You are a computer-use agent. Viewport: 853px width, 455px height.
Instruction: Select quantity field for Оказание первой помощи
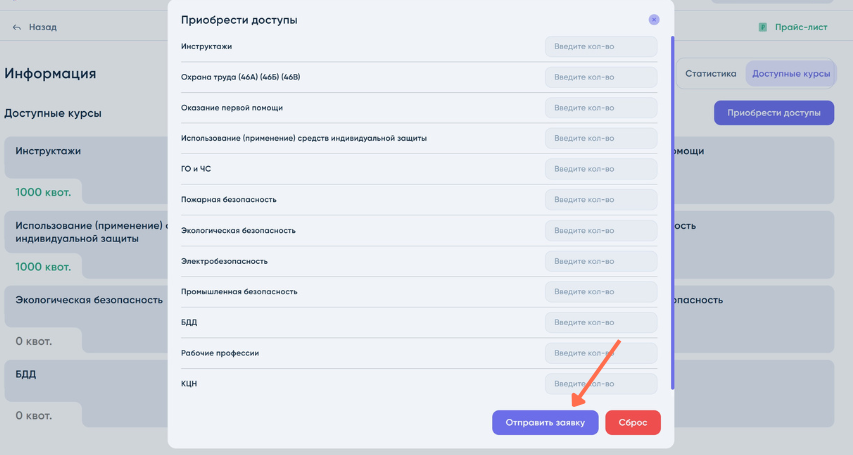601,108
